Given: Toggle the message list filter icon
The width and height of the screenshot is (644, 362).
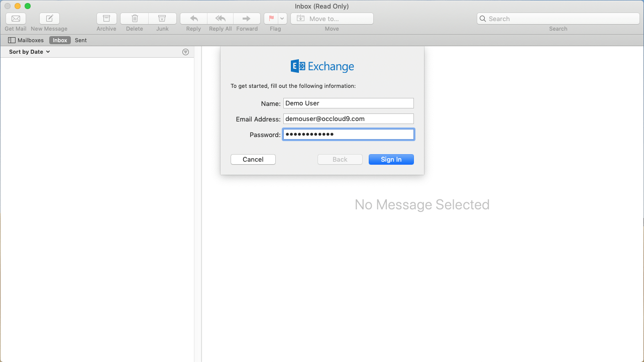Looking at the screenshot, I should point(186,52).
